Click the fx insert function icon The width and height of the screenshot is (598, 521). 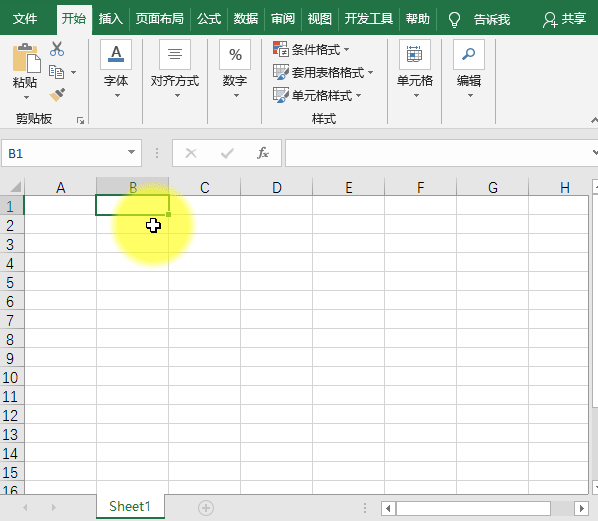[263, 153]
